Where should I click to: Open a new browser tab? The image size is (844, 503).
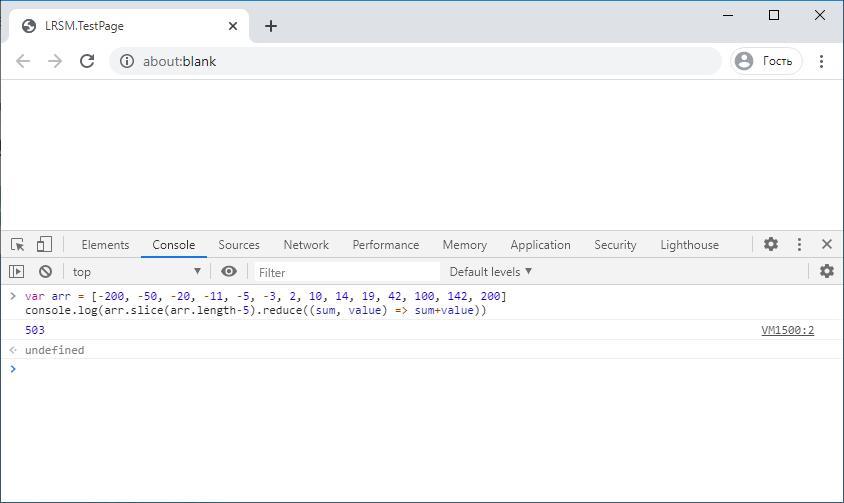pyautogui.click(x=271, y=26)
